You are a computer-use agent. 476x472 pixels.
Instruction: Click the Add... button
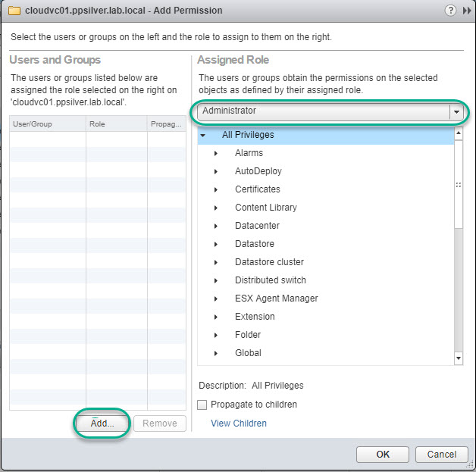[102, 424]
